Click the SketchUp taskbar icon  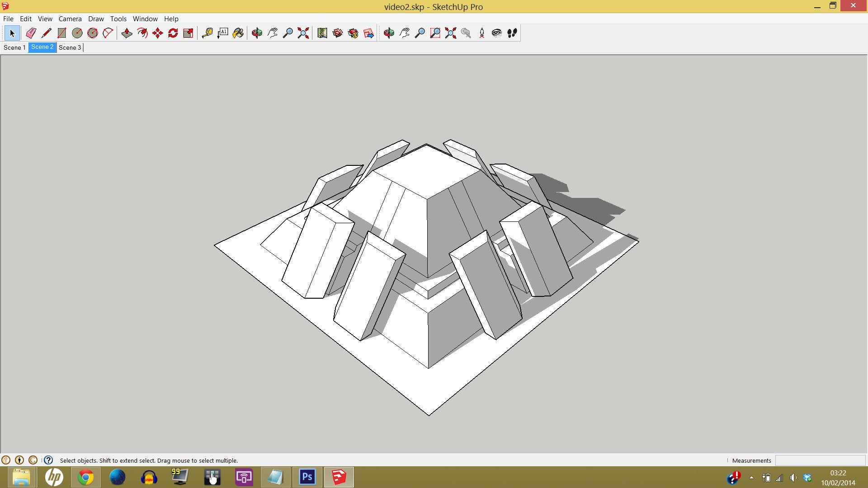click(339, 477)
